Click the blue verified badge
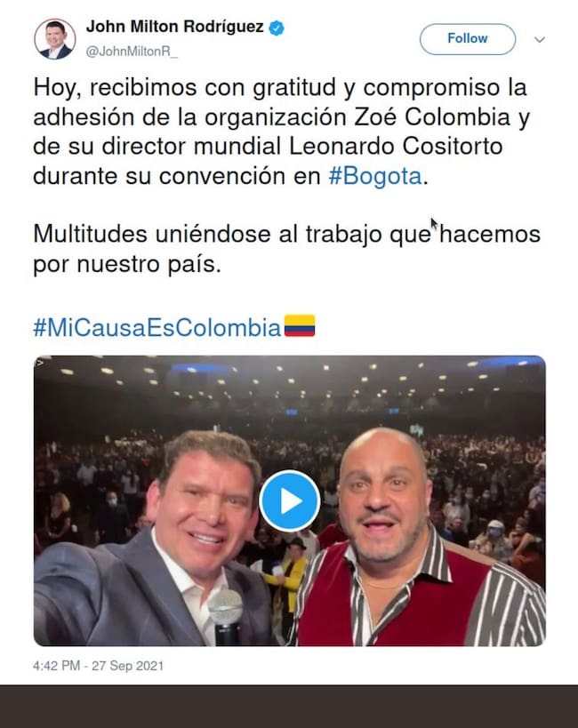The height and width of the screenshot is (728, 578). tap(277, 28)
